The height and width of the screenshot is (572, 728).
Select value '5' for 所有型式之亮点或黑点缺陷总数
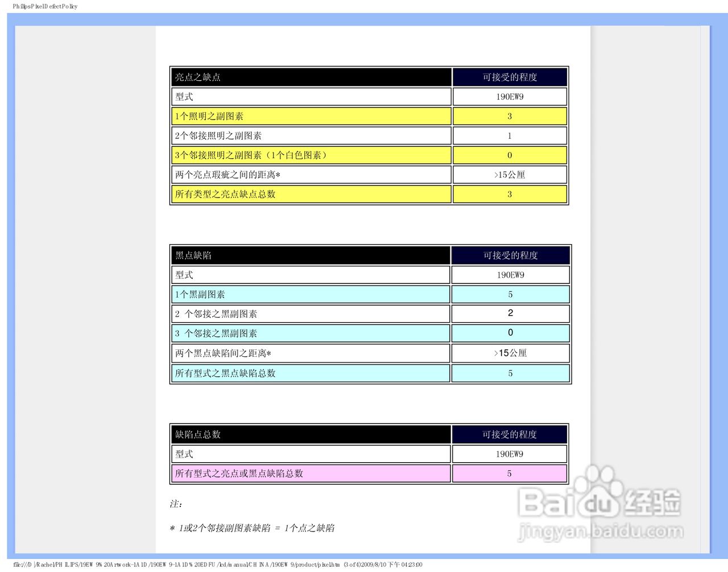510,474
